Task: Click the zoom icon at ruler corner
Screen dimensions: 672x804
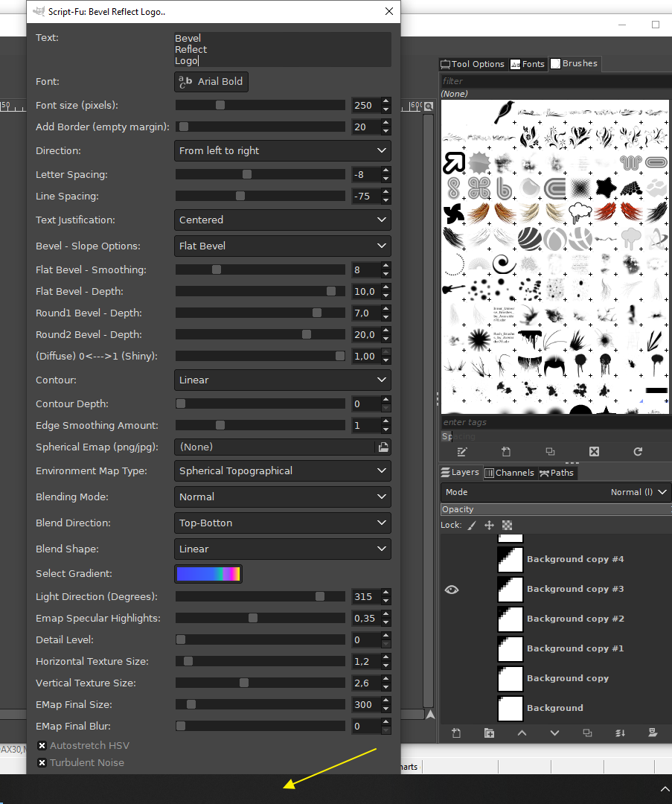Action: [429, 106]
